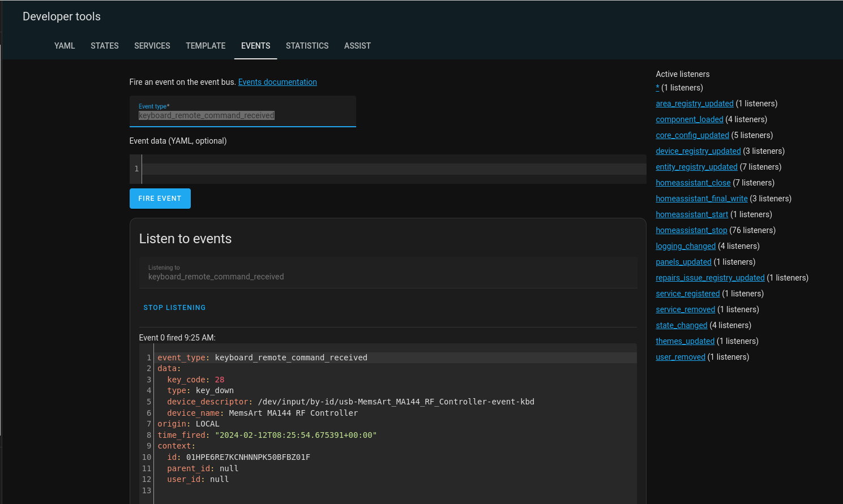This screenshot has height=504, width=843.
Task: Pick the device_registry_updated listener
Action: point(698,151)
